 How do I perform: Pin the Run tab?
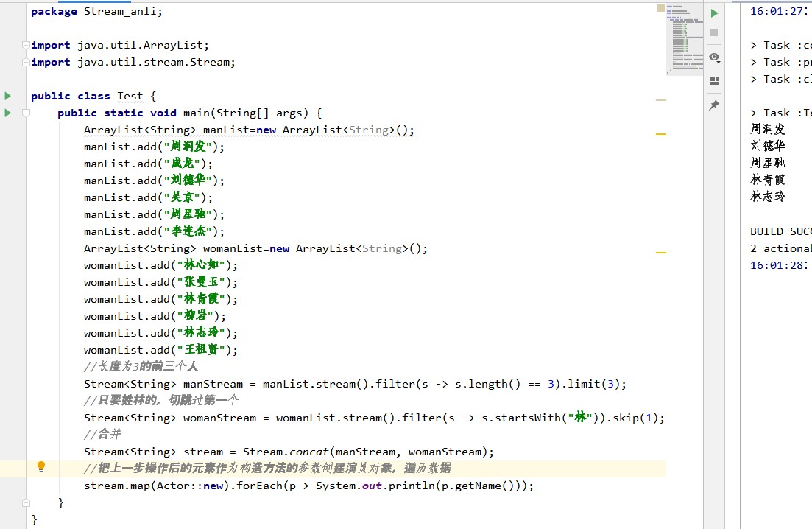click(714, 105)
